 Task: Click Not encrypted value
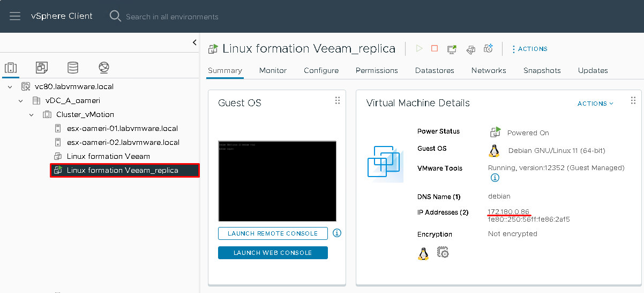click(x=513, y=234)
